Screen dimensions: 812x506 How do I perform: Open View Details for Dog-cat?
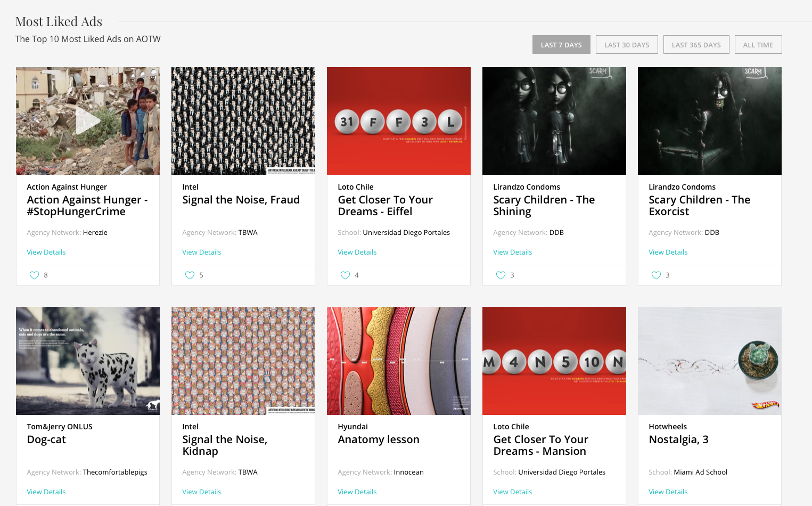46,492
